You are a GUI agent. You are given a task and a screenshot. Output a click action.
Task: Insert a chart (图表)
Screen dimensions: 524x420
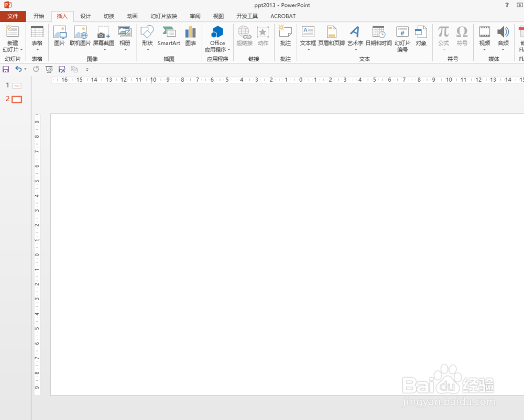pos(191,32)
